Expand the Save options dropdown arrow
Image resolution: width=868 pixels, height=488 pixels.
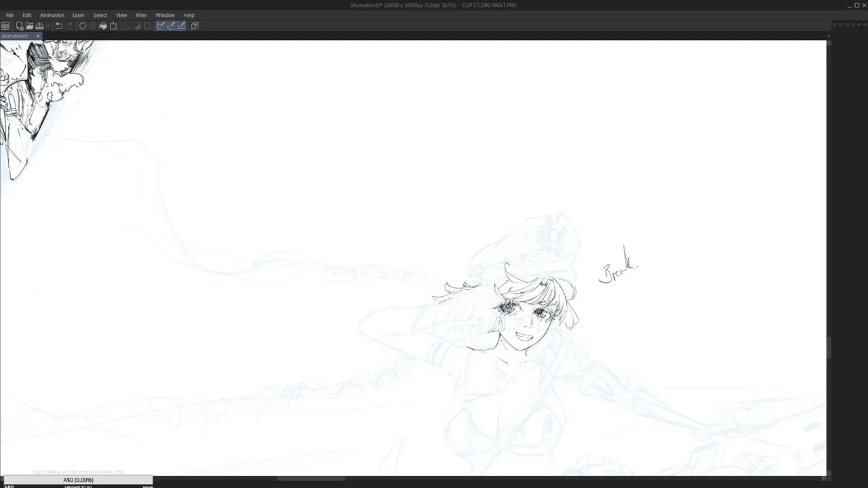click(47, 26)
